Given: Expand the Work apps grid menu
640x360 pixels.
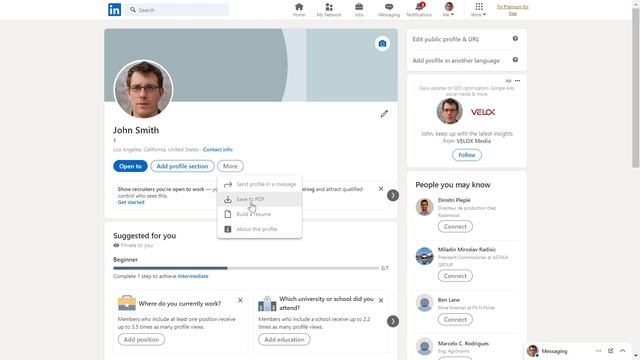Looking at the screenshot, I should pos(479,10).
